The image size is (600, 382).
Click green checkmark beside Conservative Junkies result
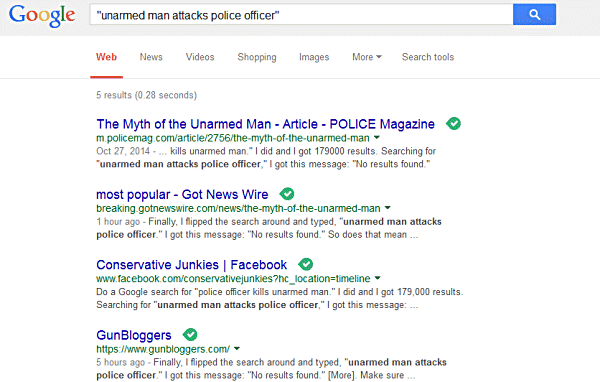[x=305, y=264]
